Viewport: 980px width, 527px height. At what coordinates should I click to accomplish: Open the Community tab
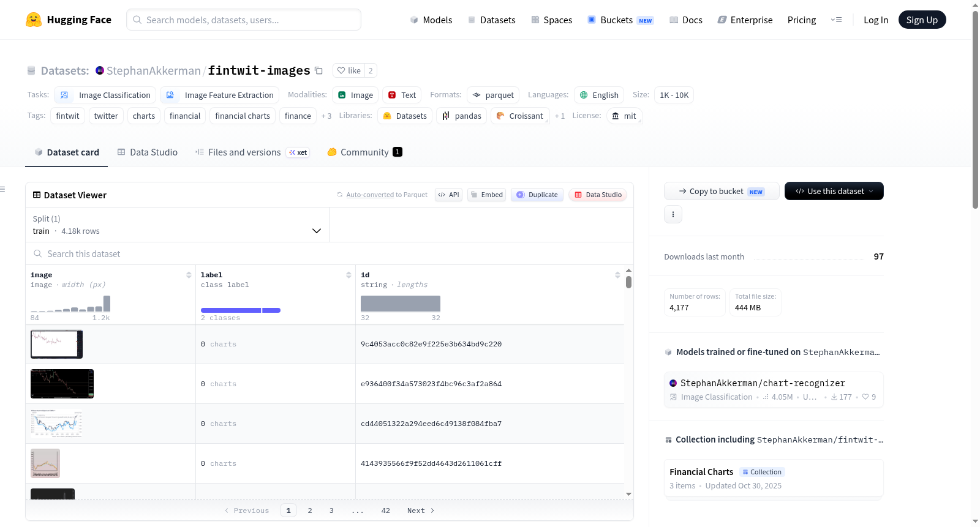(364, 152)
